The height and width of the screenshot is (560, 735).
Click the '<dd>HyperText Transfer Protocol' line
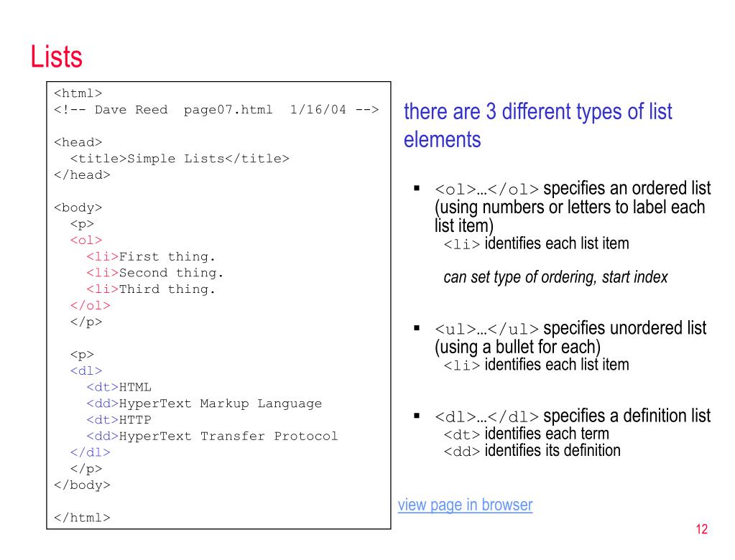click(x=213, y=437)
